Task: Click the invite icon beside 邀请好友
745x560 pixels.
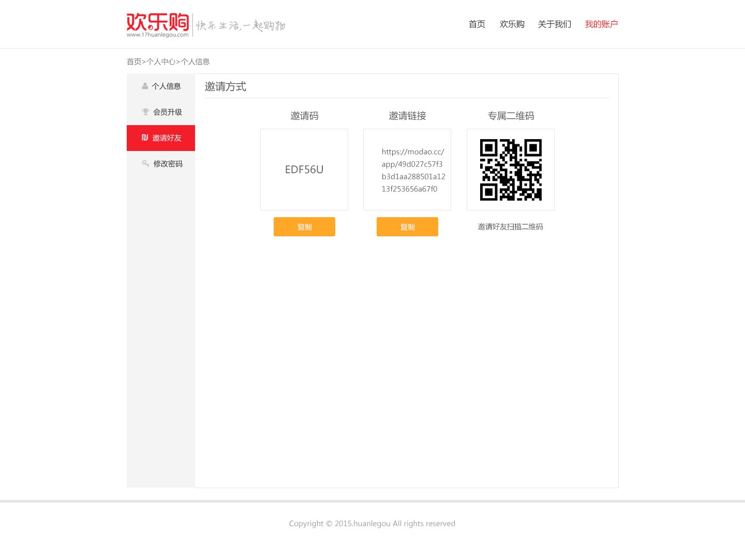Action: [145, 138]
